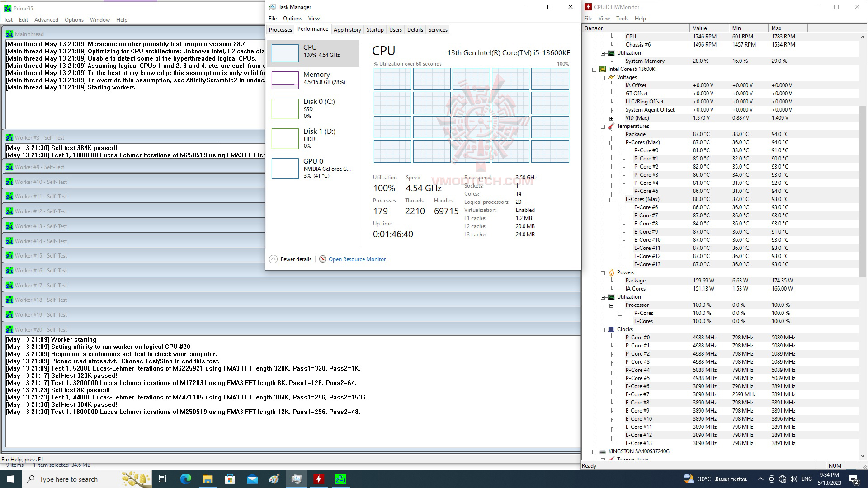Viewport: 868px width, 488px height.
Task: Open the Tools menu in HWMonitor
Action: click(622, 19)
